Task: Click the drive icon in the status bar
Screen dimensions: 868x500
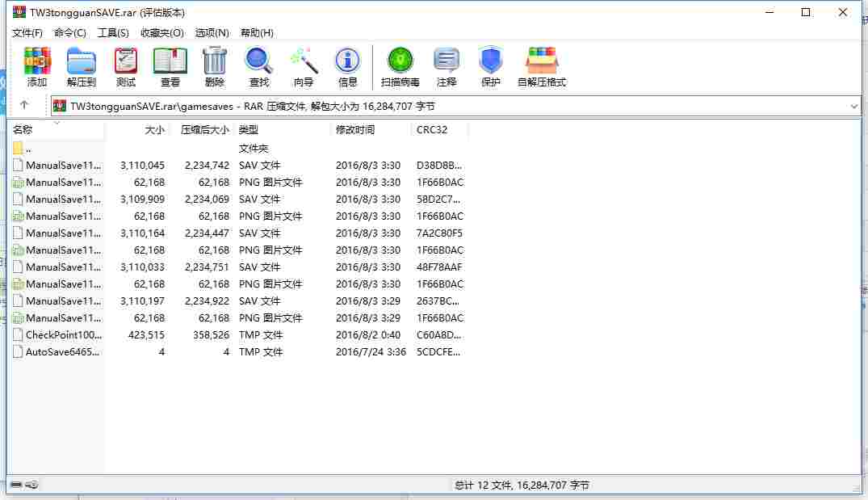Action: (16, 485)
